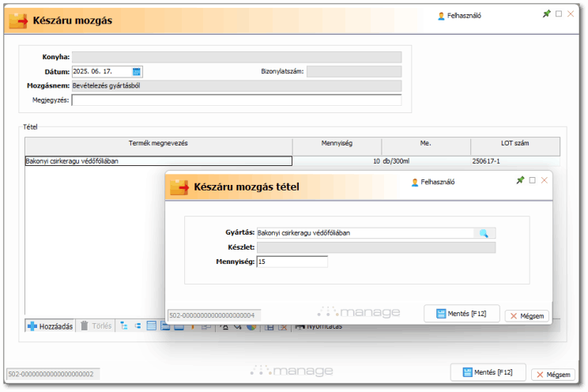588x392 pixels.
Task: Click the LOT cell 250617-1
Action: tap(515, 161)
